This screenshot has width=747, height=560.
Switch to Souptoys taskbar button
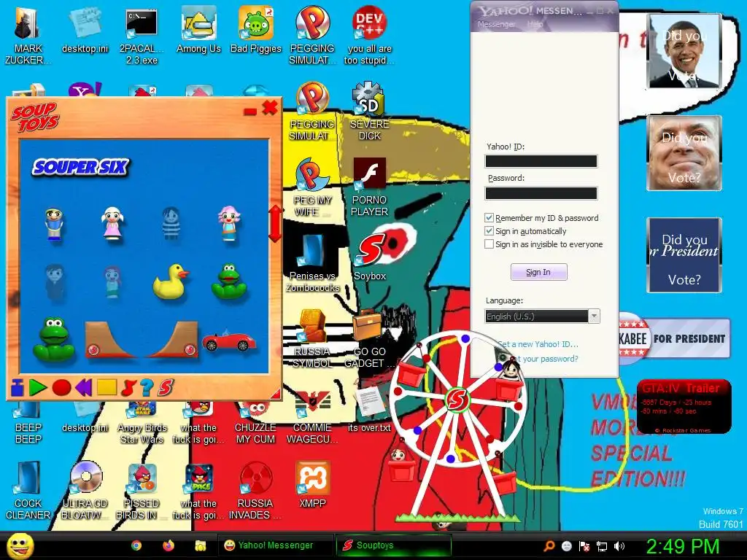pyautogui.click(x=393, y=545)
